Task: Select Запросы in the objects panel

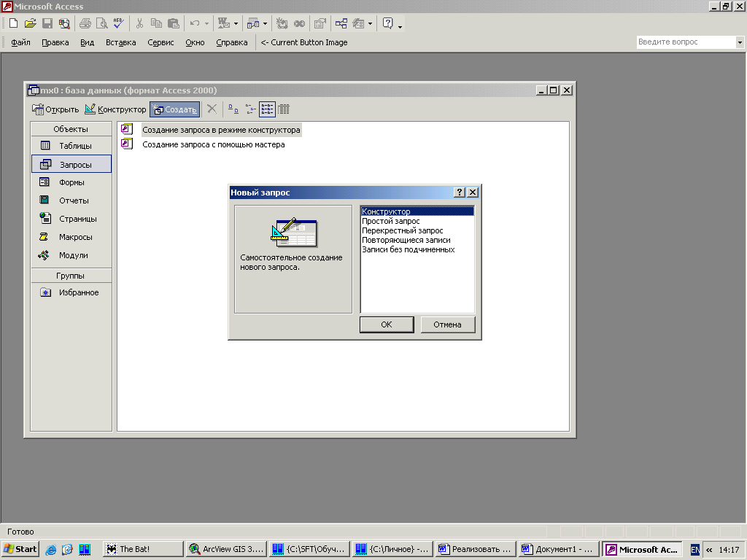Action: (x=71, y=164)
